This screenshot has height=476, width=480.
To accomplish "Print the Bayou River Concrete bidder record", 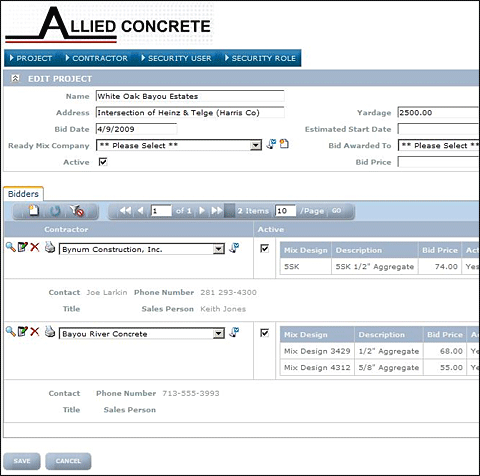I will pos(50,331).
